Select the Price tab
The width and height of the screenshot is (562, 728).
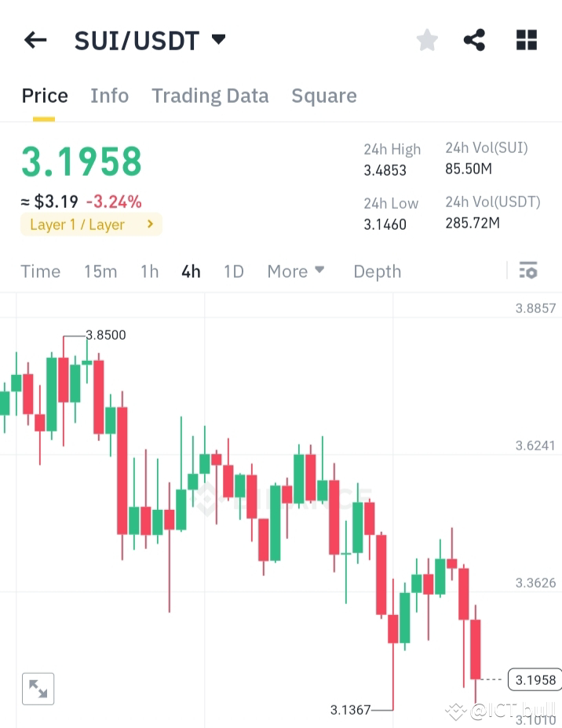[x=44, y=95]
